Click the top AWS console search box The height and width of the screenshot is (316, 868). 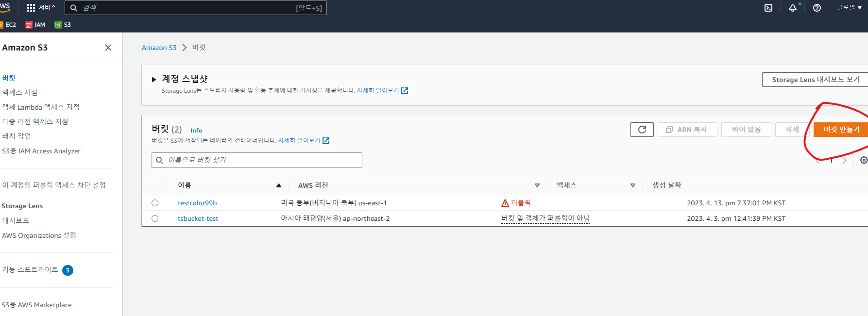point(196,8)
